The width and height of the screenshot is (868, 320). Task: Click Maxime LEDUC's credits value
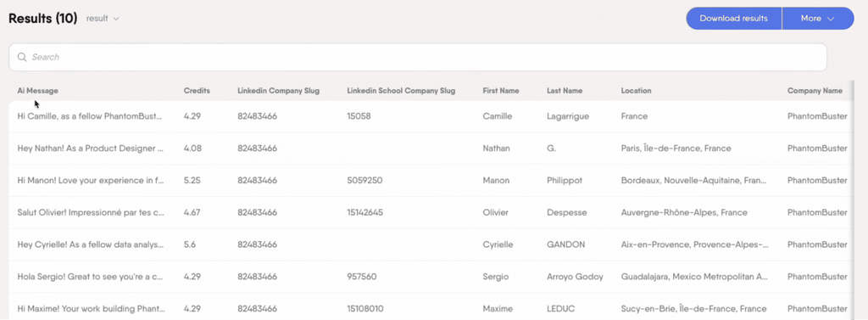point(192,309)
